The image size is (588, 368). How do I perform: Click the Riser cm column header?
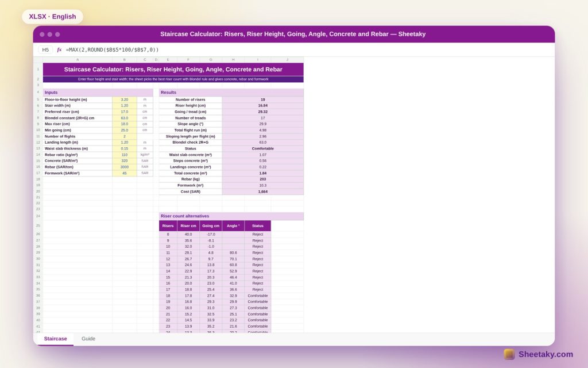[x=188, y=225]
